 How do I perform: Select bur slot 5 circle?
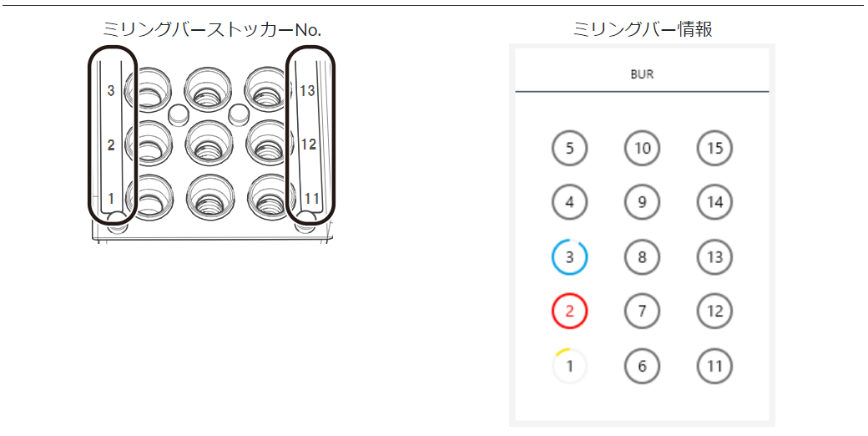pos(569,148)
